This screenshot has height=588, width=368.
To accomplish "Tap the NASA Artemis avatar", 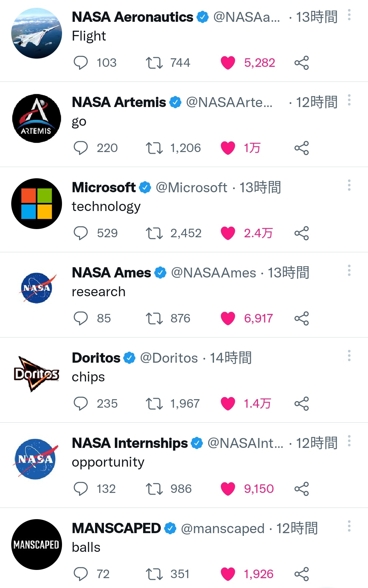I will (36, 118).
